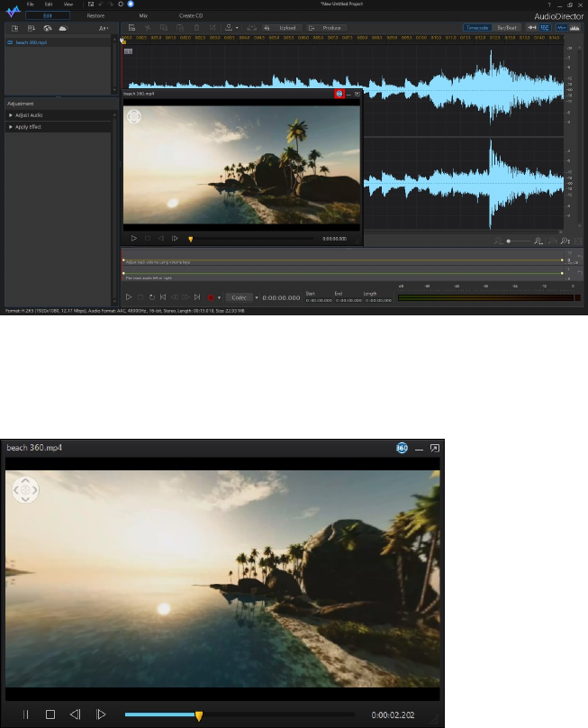Viewport: 588px width, 728px height.
Task: Toggle the horizontal fit arrows icon
Action: tap(532, 28)
